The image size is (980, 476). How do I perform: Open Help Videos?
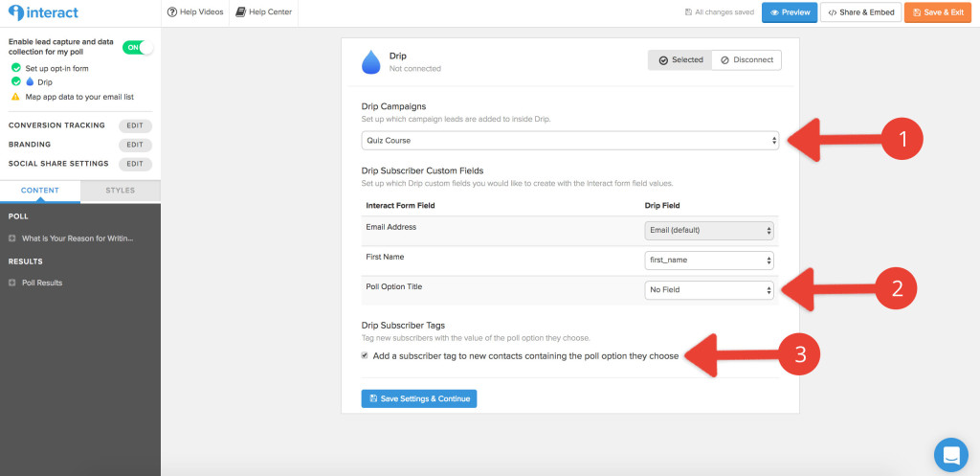pyautogui.click(x=195, y=11)
